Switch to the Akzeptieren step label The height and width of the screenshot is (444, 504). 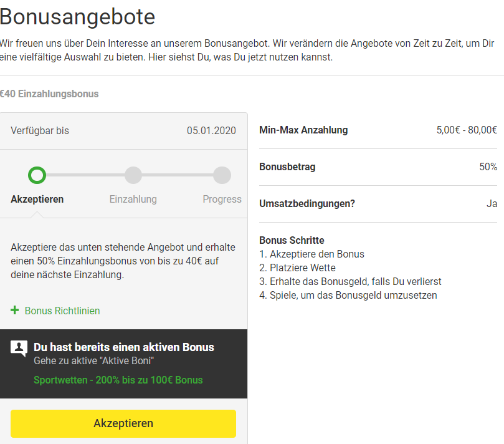pos(37,199)
